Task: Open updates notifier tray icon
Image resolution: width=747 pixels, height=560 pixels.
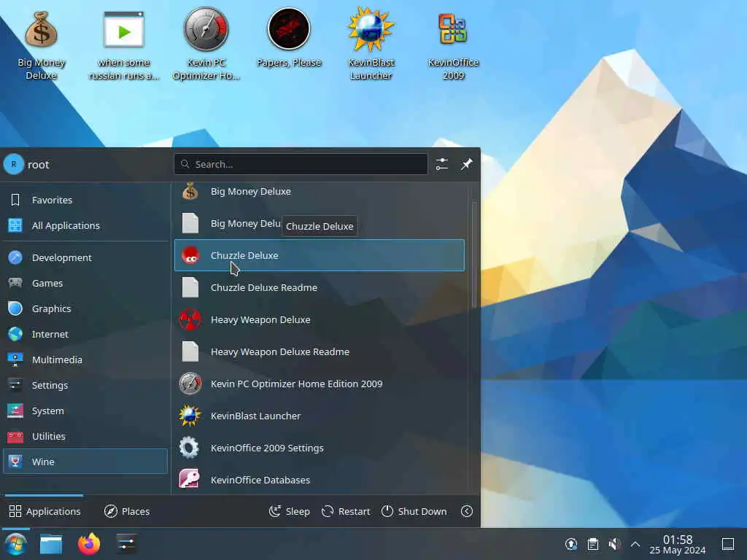Action: click(x=571, y=544)
